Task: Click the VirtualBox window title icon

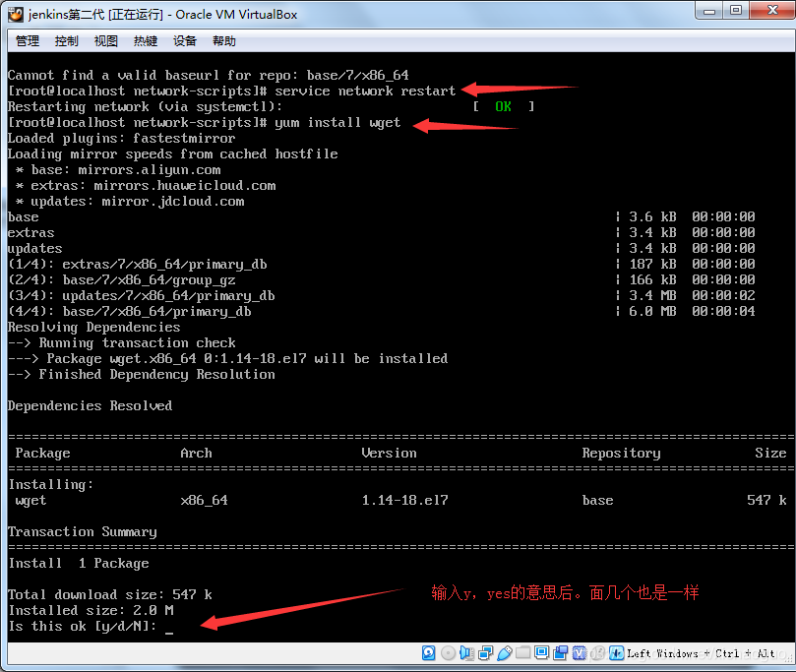Action: point(16,14)
